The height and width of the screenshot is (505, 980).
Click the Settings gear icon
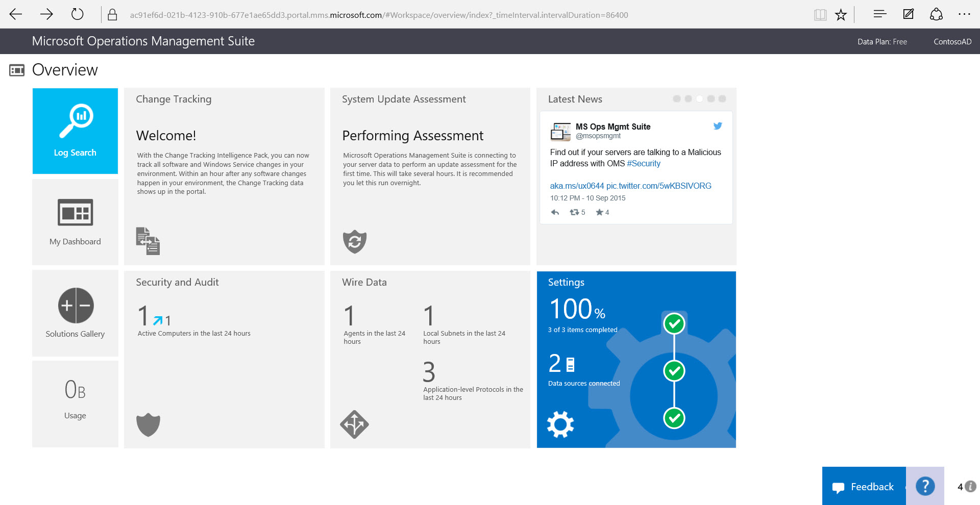[560, 424]
